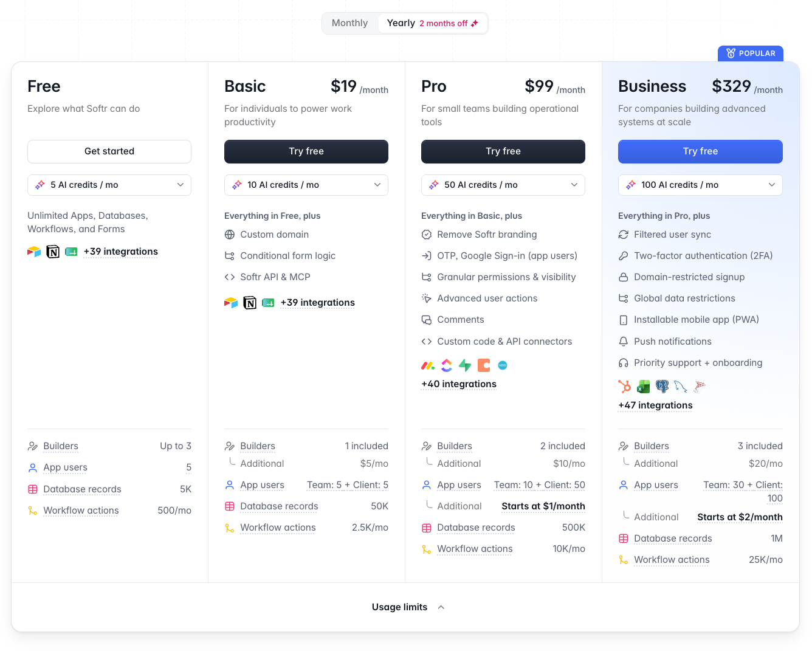Image resolution: width=812 pixels, height=651 pixels.
Task: Click the green spreadsheet icon in the Free plan
Action: [x=71, y=252]
